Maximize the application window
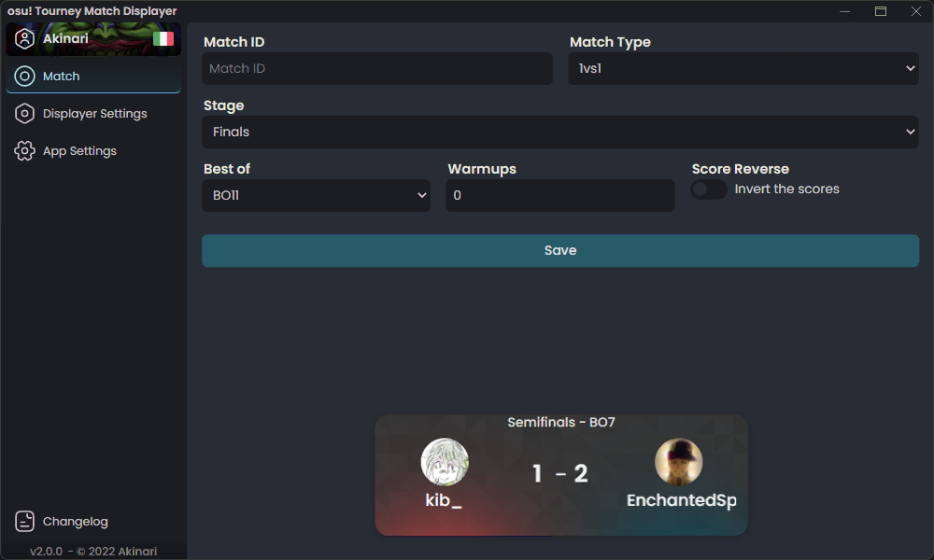 [x=880, y=11]
